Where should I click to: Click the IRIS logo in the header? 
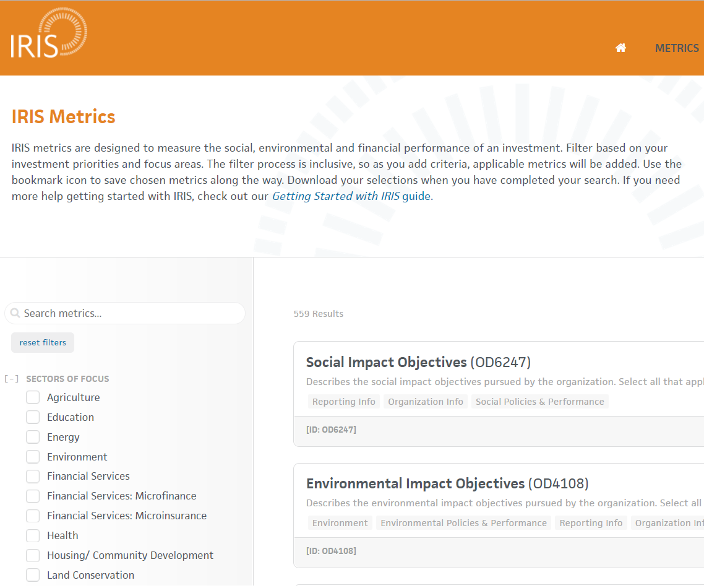(x=49, y=33)
